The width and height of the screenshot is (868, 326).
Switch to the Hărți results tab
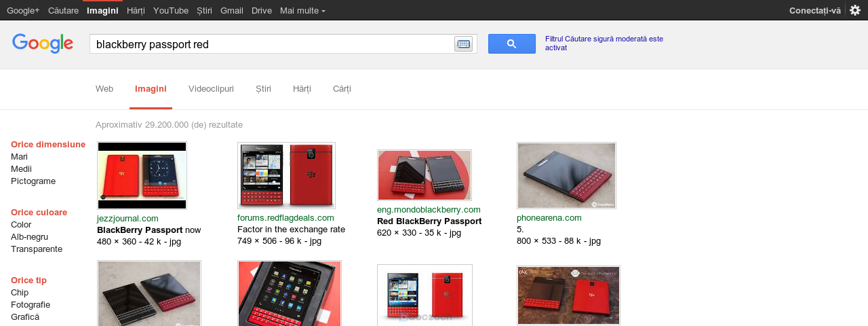[x=302, y=89]
